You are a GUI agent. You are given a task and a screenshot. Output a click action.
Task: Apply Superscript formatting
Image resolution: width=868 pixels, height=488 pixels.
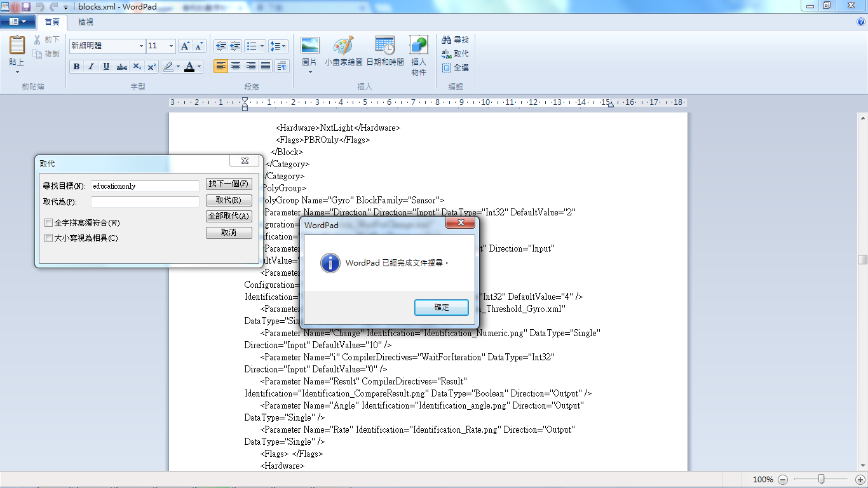tap(151, 67)
